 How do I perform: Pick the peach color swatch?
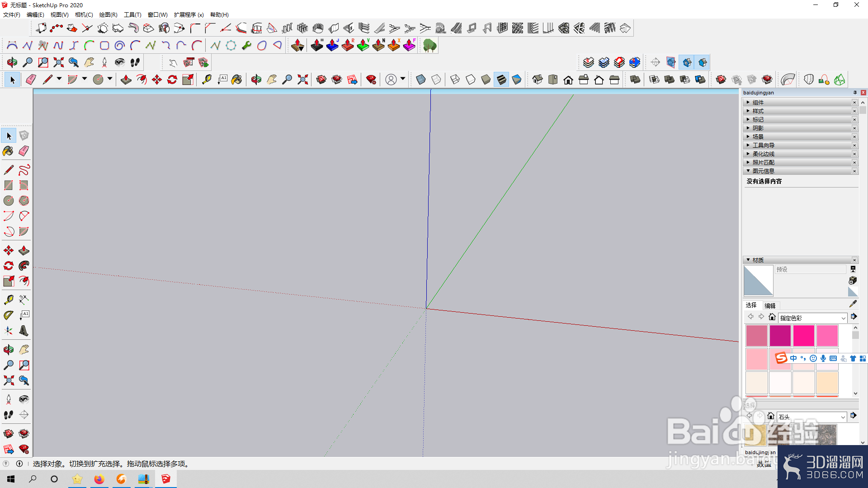pyautogui.click(x=827, y=382)
